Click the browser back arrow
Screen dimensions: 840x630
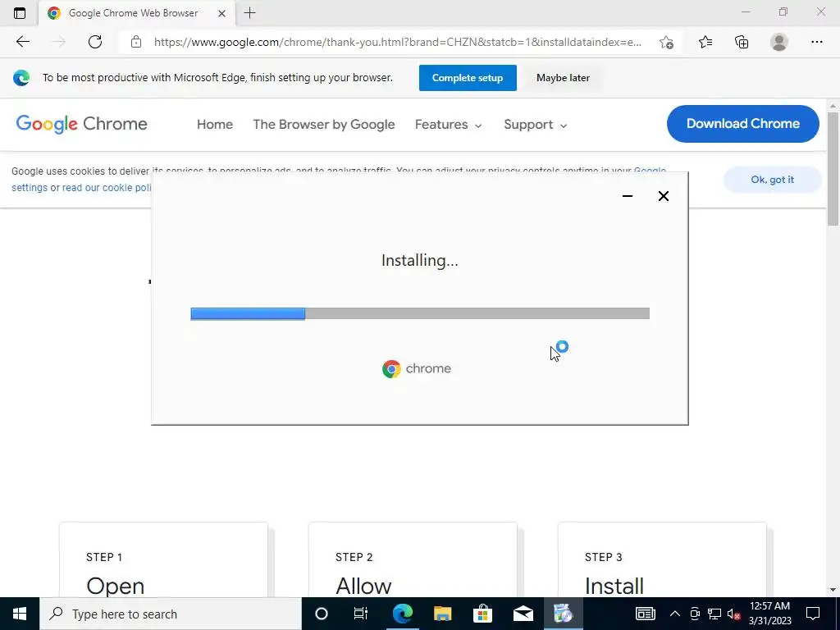click(x=22, y=42)
